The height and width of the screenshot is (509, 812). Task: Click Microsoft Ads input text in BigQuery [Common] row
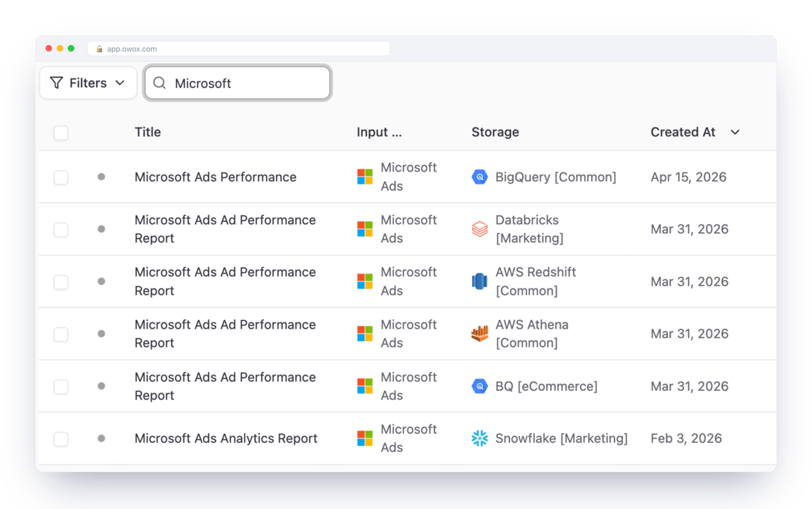pos(409,177)
